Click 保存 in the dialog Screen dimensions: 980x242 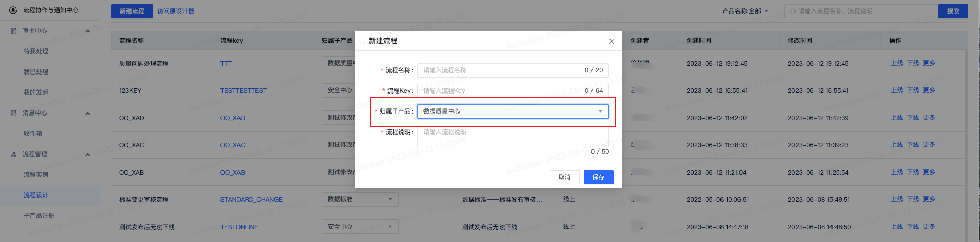pyautogui.click(x=599, y=177)
